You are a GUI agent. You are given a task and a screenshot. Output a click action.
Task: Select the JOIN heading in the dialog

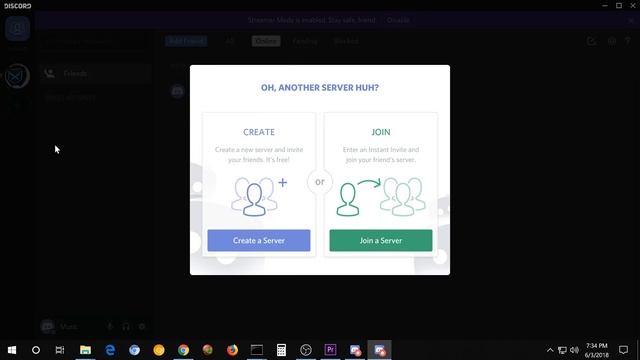point(381,132)
